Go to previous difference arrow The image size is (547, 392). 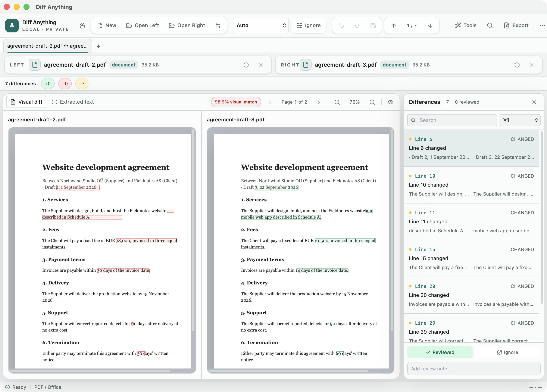click(x=393, y=26)
